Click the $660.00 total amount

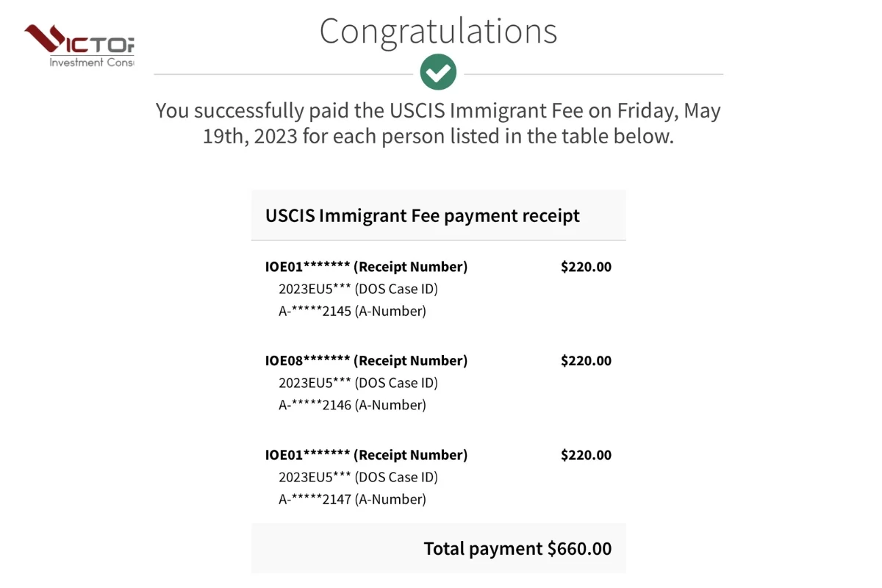580,548
